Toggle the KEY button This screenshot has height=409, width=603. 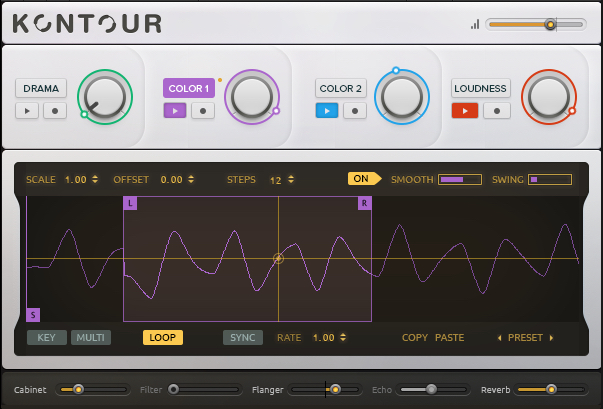47,338
